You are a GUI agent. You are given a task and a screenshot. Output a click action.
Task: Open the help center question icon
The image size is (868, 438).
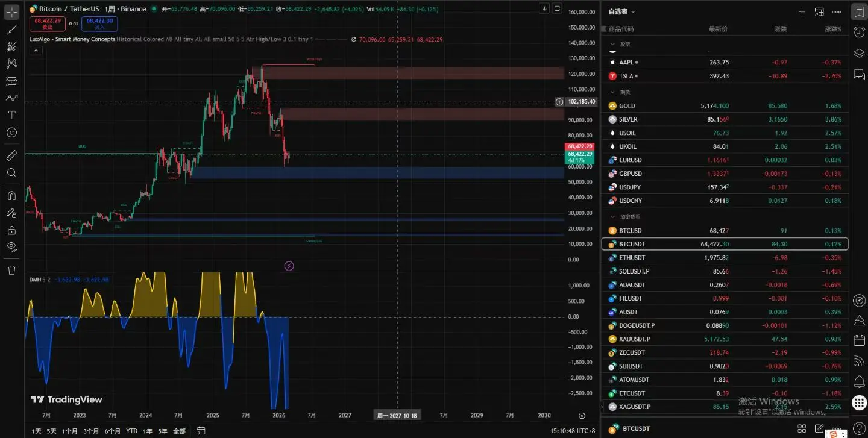click(x=859, y=428)
